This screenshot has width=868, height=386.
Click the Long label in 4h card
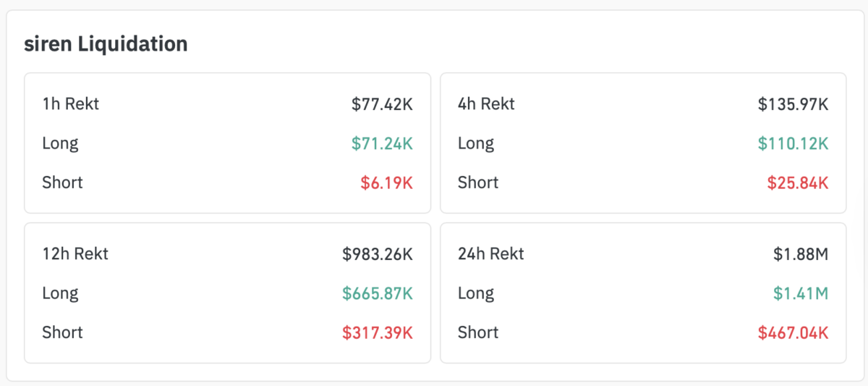coord(476,143)
